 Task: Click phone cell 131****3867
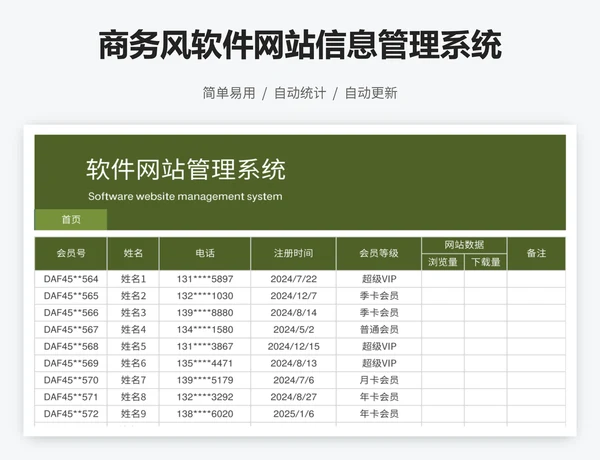(x=205, y=346)
